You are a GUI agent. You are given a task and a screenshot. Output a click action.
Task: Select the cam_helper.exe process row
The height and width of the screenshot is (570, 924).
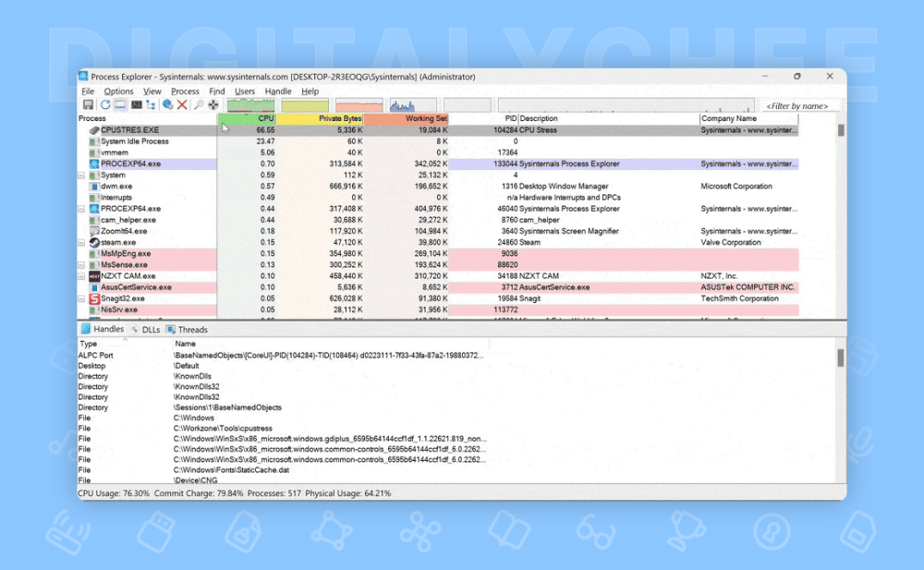[x=438, y=220]
